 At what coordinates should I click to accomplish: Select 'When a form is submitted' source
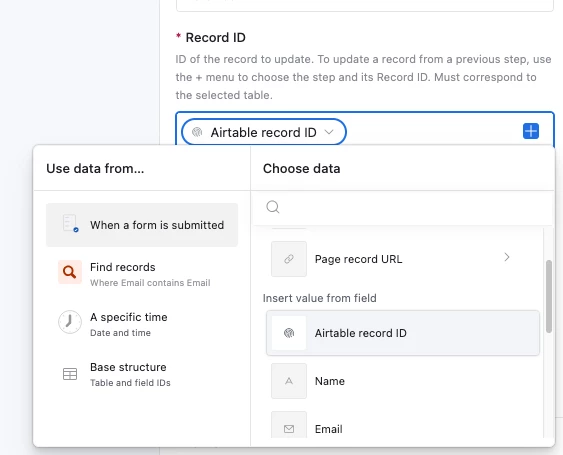coord(142,225)
